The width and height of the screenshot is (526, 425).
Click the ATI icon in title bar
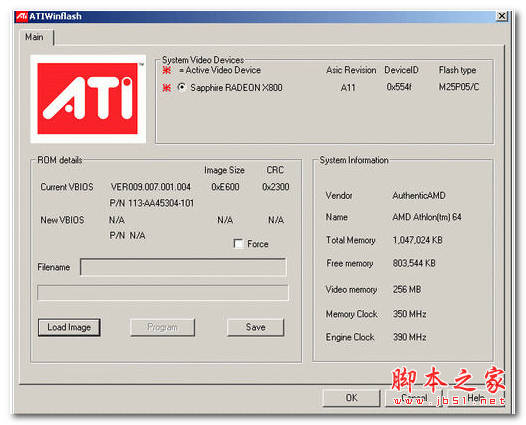pos(21,16)
